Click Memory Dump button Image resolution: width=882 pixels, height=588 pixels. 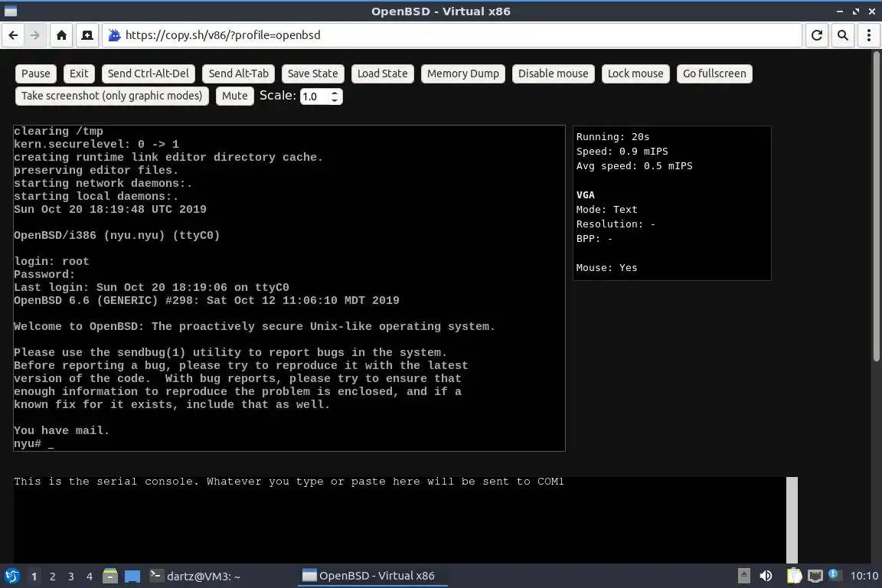tap(463, 73)
